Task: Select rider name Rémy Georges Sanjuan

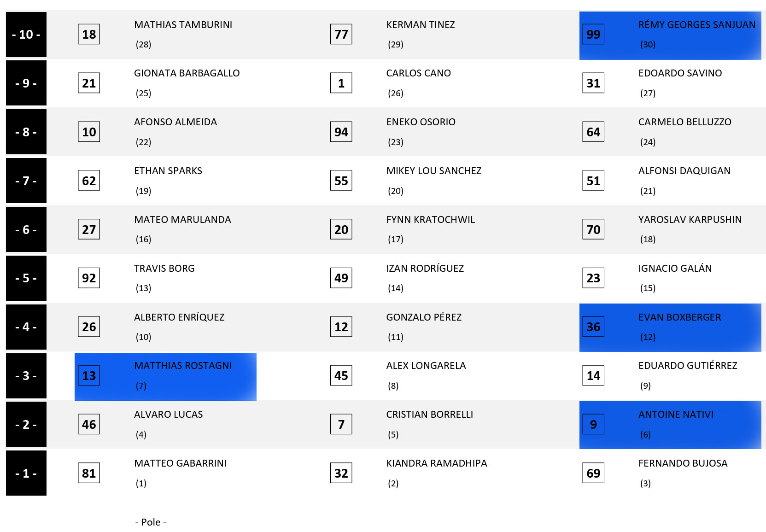Action: (696, 25)
